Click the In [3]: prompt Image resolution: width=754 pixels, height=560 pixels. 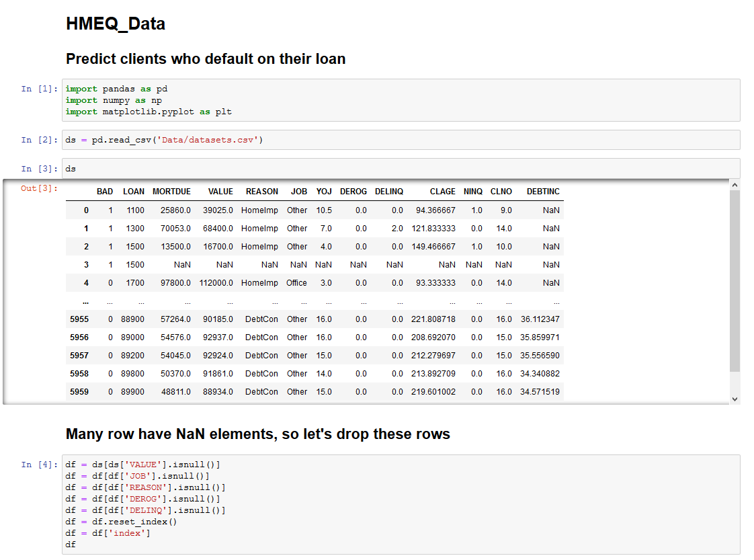point(39,168)
